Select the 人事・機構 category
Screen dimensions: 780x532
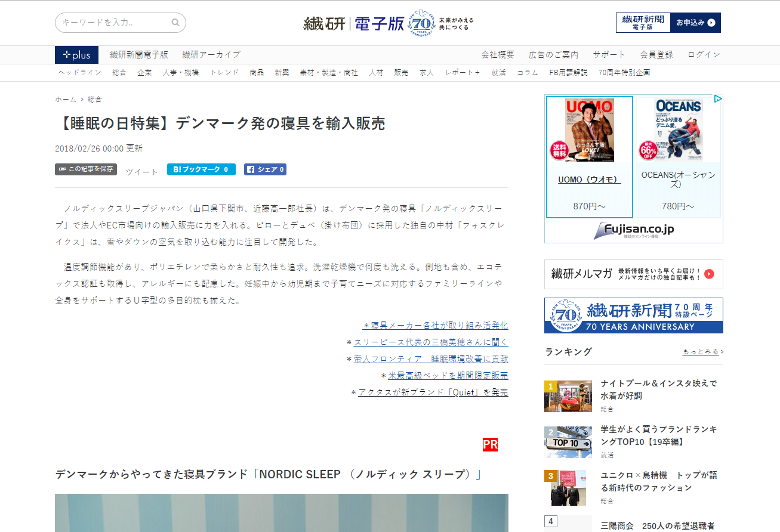[181, 73]
